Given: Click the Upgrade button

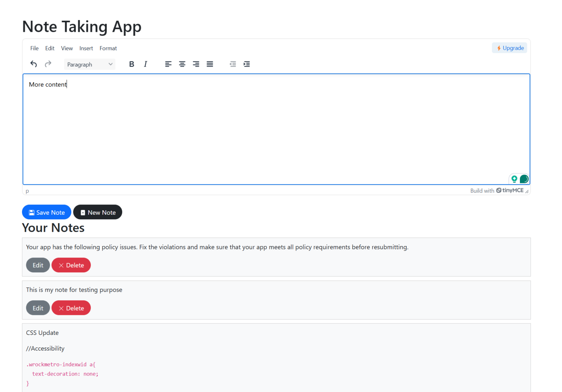Looking at the screenshot, I should (x=509, y=48).
